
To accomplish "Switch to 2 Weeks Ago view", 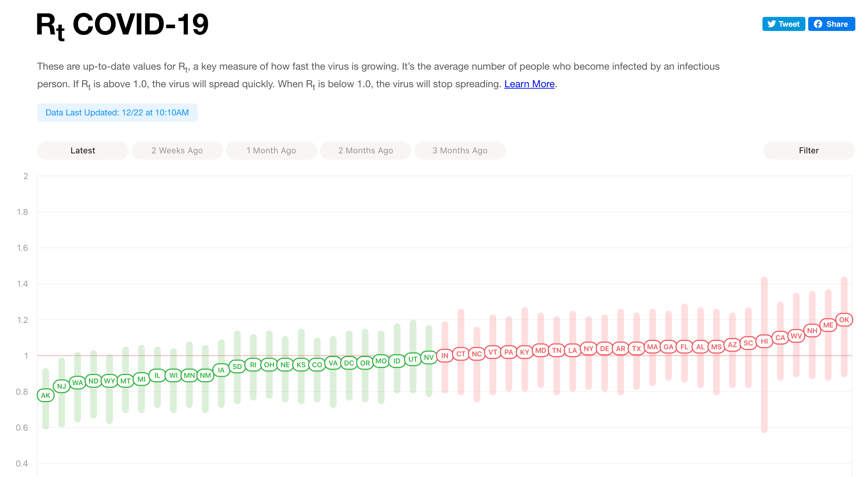I will (x=177, y=151).
